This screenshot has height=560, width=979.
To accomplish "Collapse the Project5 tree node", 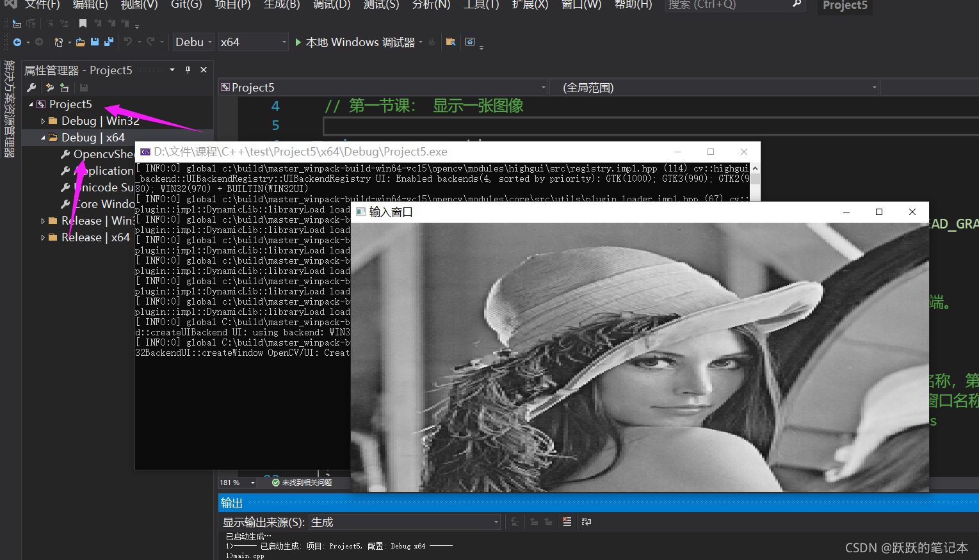I will point(31,104).
